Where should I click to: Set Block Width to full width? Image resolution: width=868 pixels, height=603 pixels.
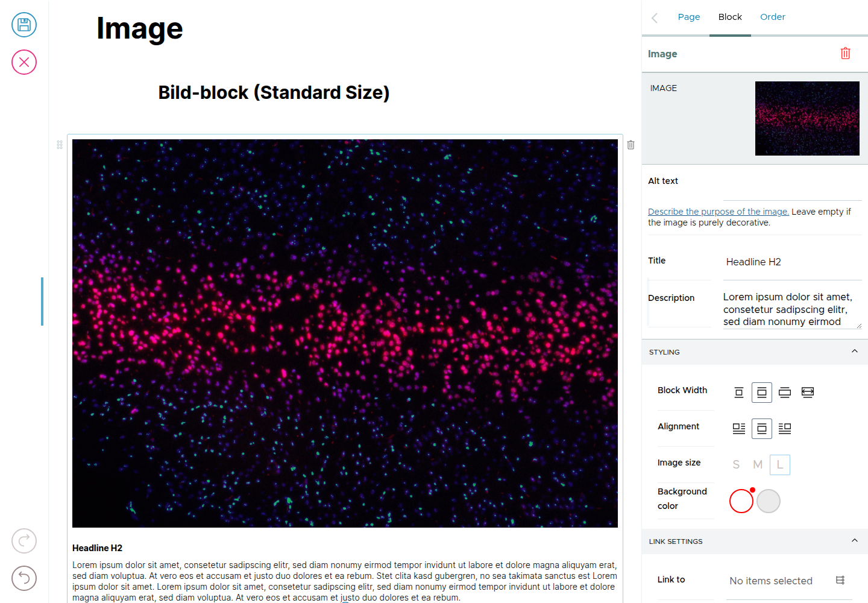click(808, 393)
